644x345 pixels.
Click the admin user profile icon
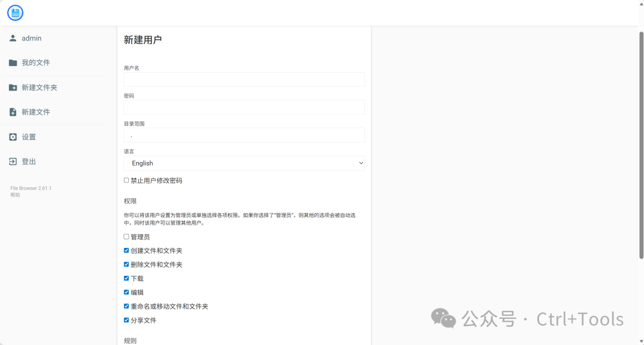[13, 38]
